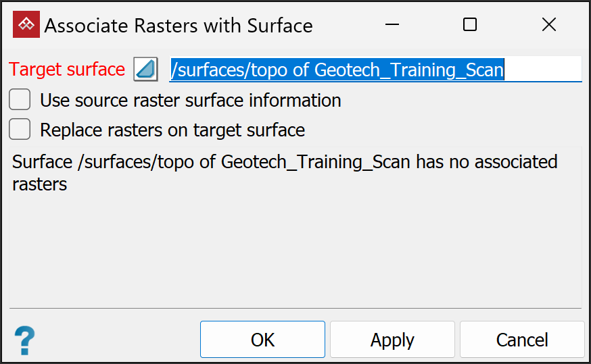Click the highlighted 'Geotech_Training_Scan' text in the field

(x=409, y=69)
